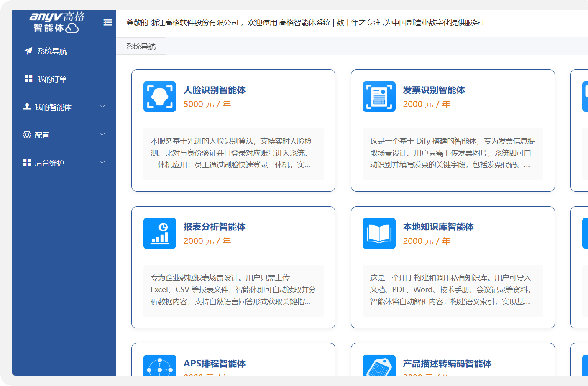This screenshot has height=386, width=588.
Task: Click the face recognition agent icon
Action: [x=160, y=96]
